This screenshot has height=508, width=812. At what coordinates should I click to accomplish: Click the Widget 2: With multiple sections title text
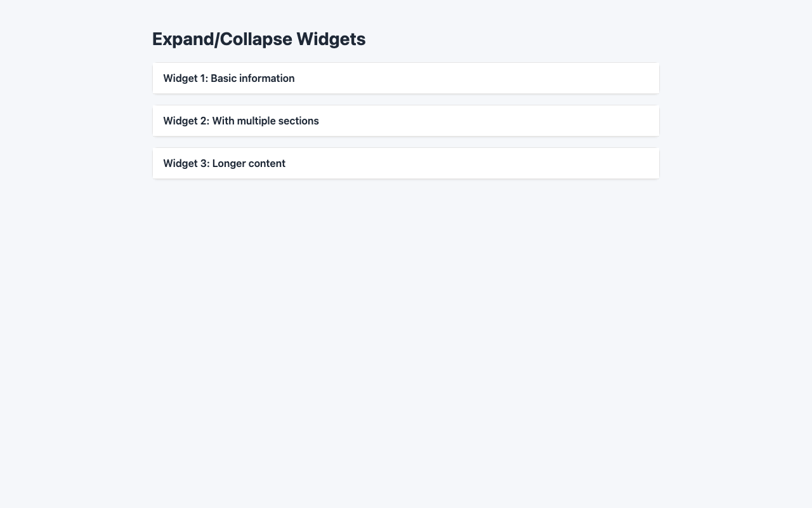click(x=241, y=121)
